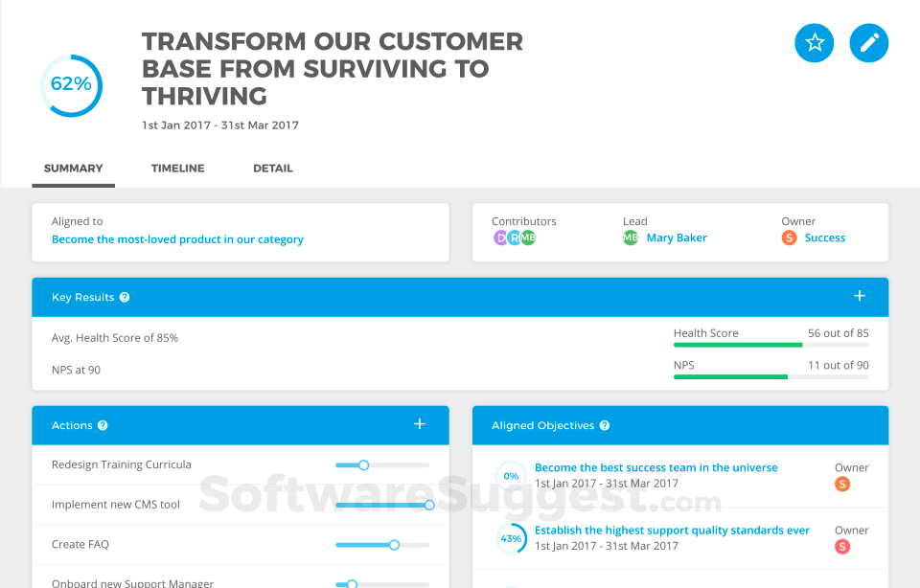Click the Key Results help icon
920x588 pixels.
pyautogui.click(x=125, y=298)
